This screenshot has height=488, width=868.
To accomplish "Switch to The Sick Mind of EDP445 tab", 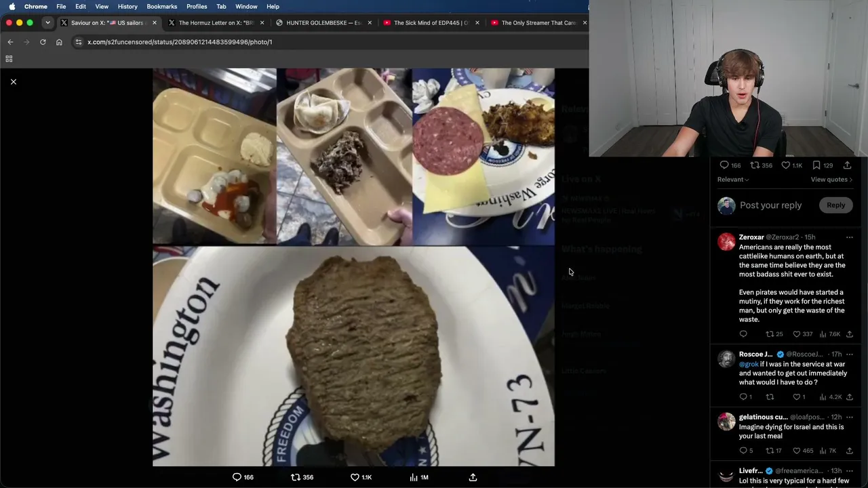I will pos(431,23).
